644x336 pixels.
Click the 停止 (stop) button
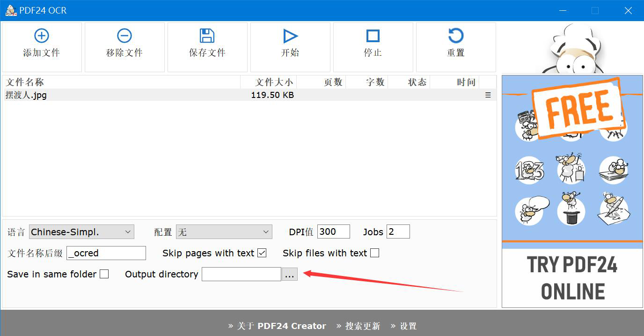(x=373, y=47)
